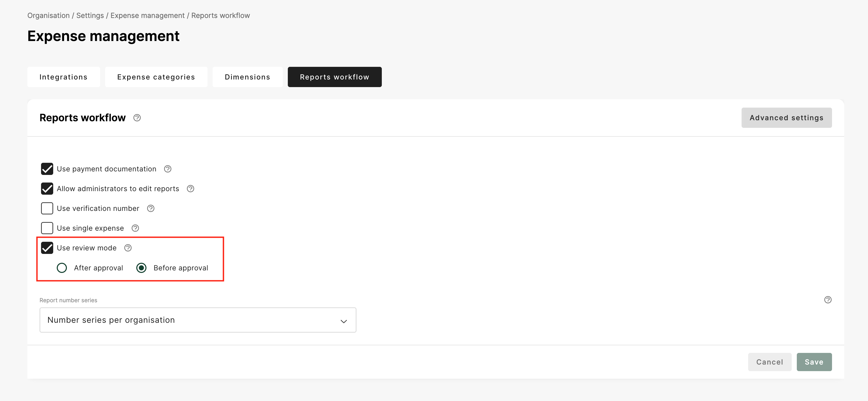The width and height of the screenshot is (868, 401).
Task: Open help for Use payment documentation
Action: [x=167, y=169]
